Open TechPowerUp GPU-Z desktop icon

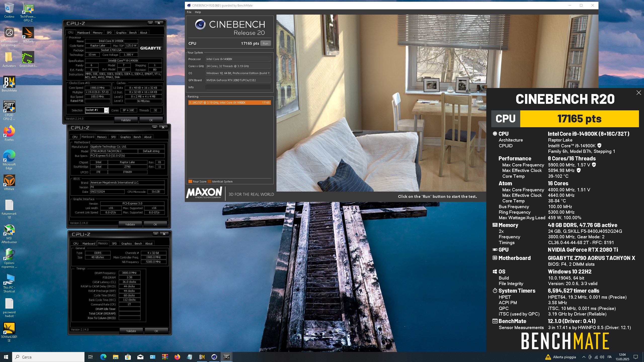[28, 12]
